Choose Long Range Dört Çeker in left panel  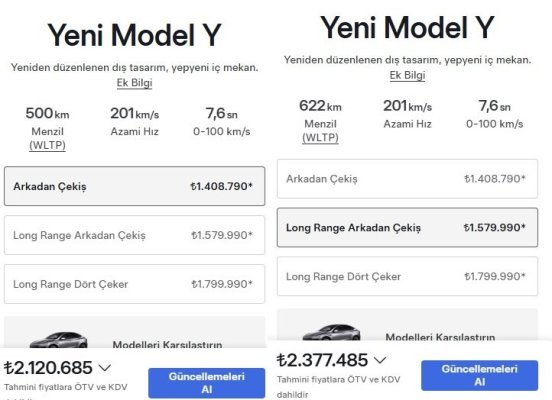(134, 284)
